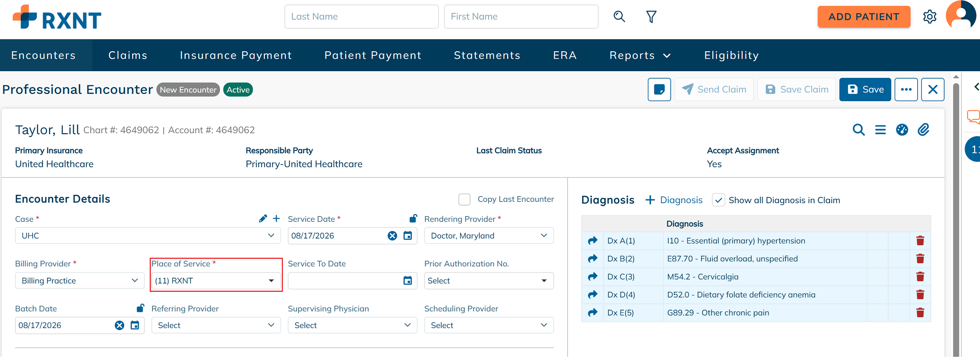The image size is (980, 358).
Task: Go to the Claims tab
Action: click(x=128, y=55)
